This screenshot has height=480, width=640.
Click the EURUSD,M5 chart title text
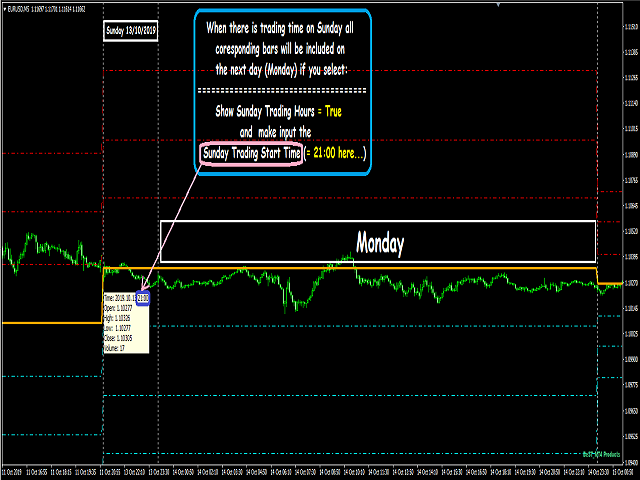pyautogui.click(x=45, y=9)
